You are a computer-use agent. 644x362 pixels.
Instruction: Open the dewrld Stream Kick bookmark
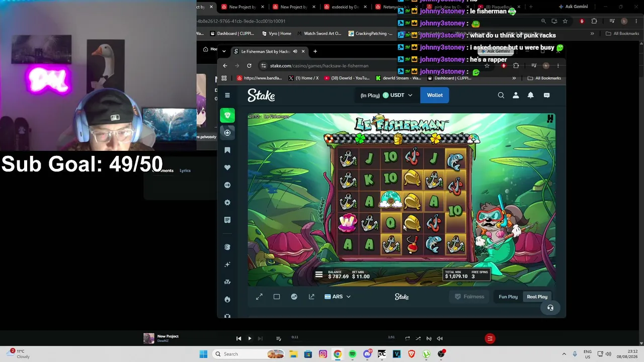click(x=398, y=78)
